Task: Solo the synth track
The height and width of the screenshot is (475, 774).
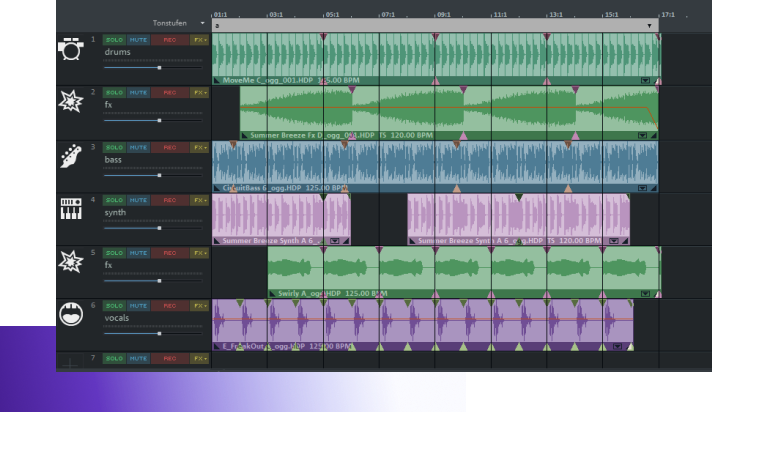Action: [x=114, y=200]
